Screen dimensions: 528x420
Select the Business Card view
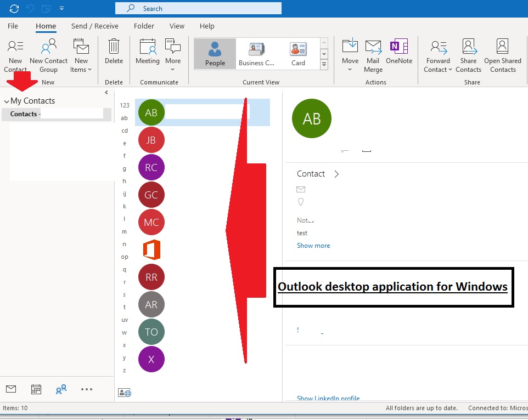pos(256,54)
